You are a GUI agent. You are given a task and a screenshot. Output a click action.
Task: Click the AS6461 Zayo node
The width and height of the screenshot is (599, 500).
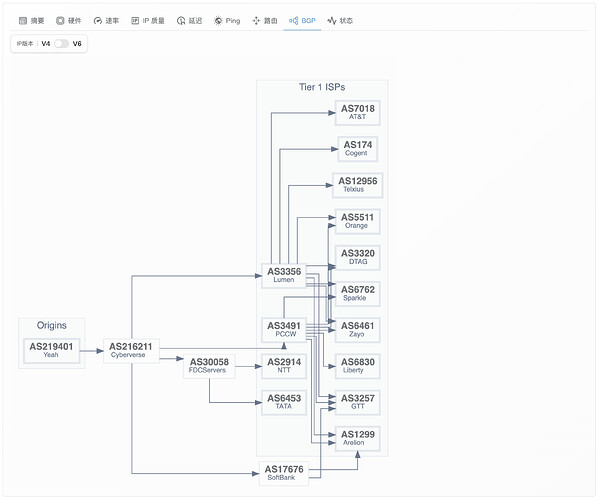(x=358, y=330)
